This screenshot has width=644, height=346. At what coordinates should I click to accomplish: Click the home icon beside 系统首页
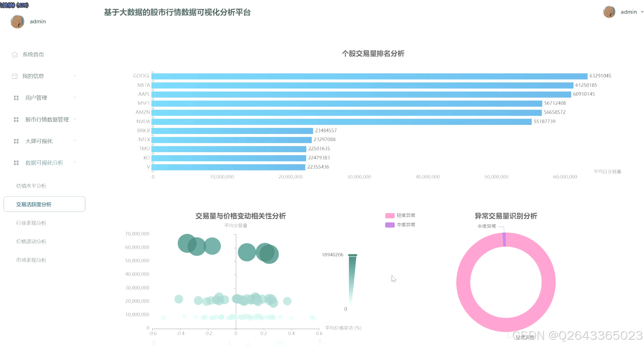[15, 55]
